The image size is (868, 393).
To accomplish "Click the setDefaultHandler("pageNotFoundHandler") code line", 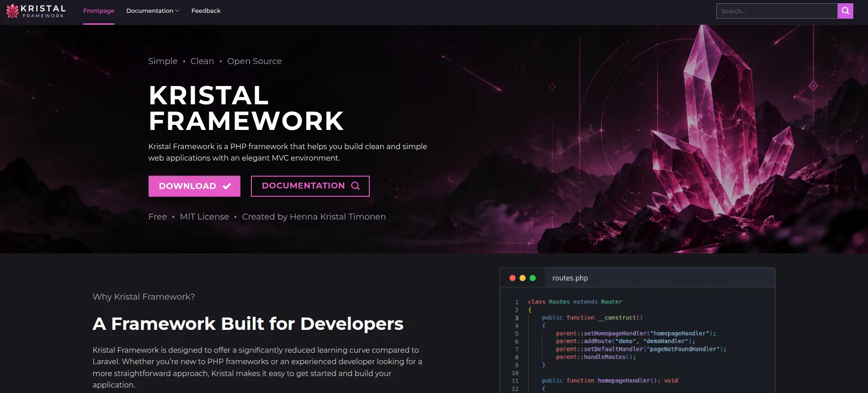I will coord(641,349).
